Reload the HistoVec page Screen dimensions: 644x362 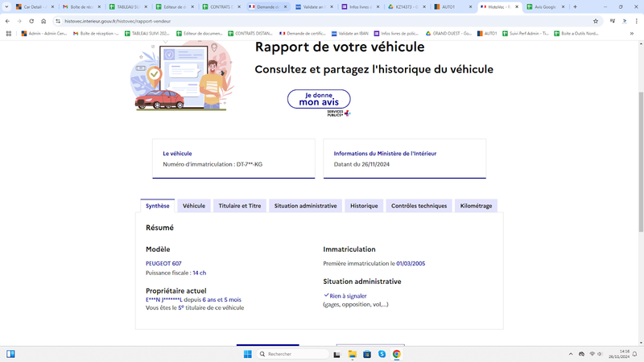tap(31, 21)
